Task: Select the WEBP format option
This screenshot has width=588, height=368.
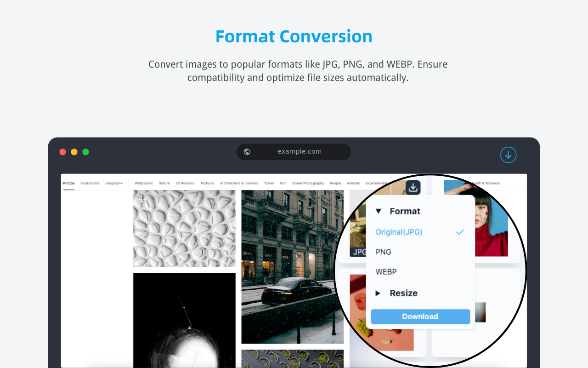Action: point(386,271)
